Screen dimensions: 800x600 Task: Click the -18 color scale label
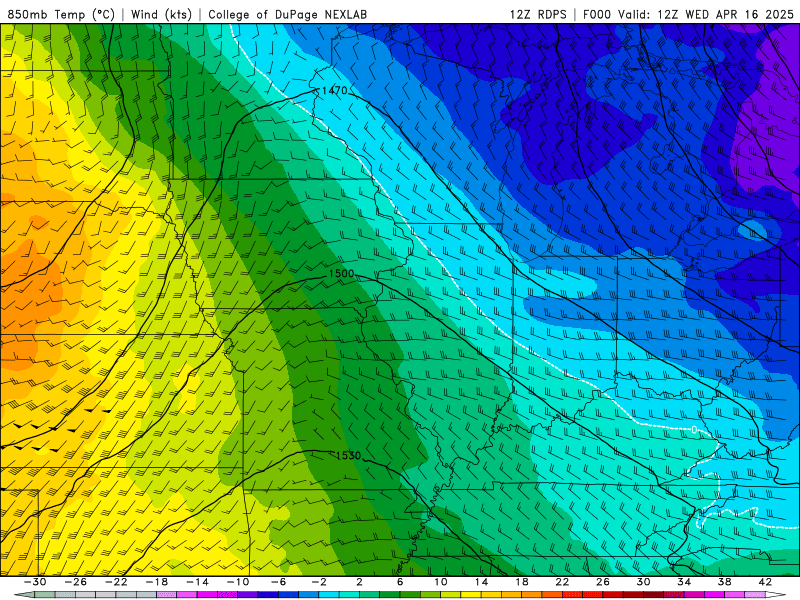pos(157,582)
